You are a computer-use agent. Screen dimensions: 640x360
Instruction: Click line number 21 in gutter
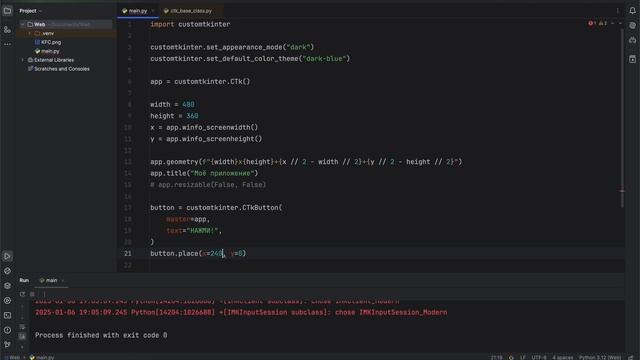[x=128, y=253]
